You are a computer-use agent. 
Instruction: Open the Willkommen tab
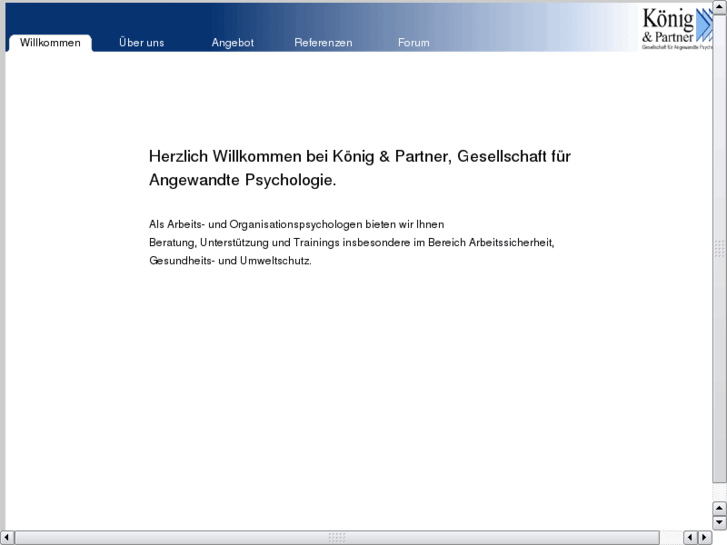click(x=50, y=43)
